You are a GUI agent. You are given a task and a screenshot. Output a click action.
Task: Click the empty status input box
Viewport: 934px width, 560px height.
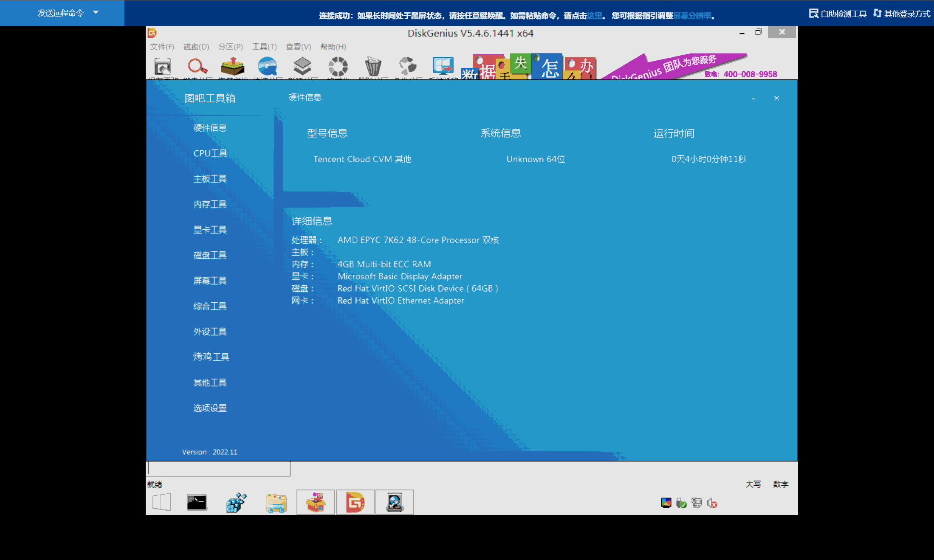click(219, 469)
